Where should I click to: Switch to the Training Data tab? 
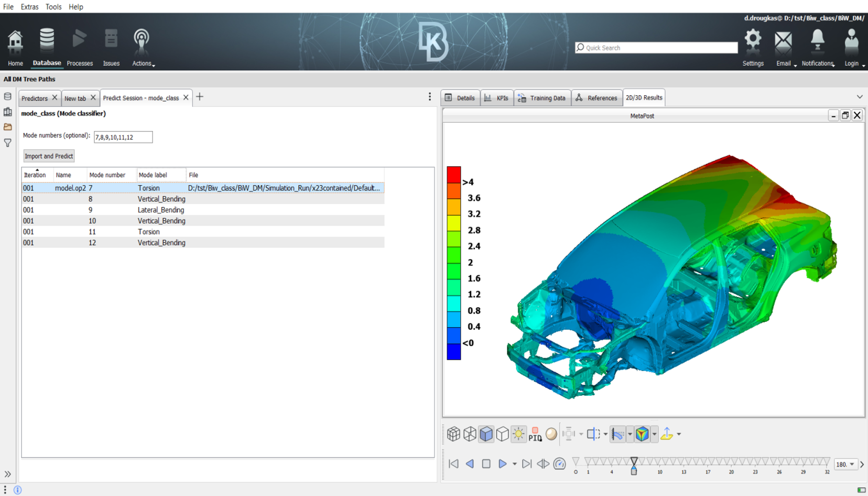(x=542, y=98)
